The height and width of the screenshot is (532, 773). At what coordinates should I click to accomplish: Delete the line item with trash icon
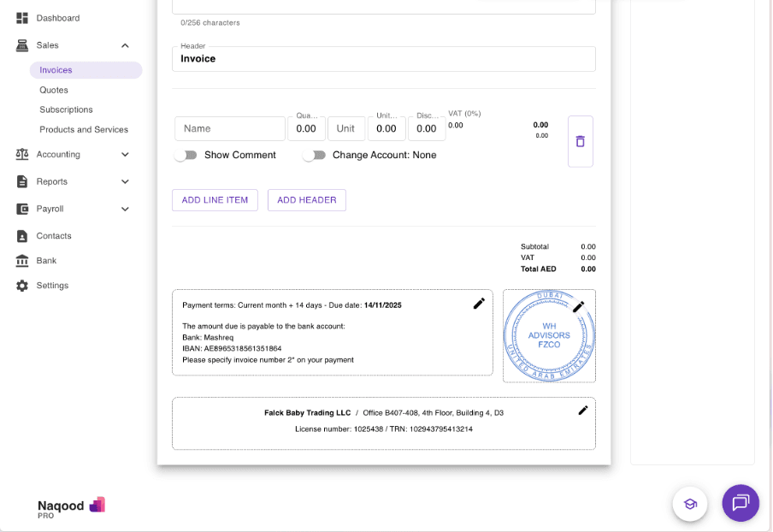[581, 141]
